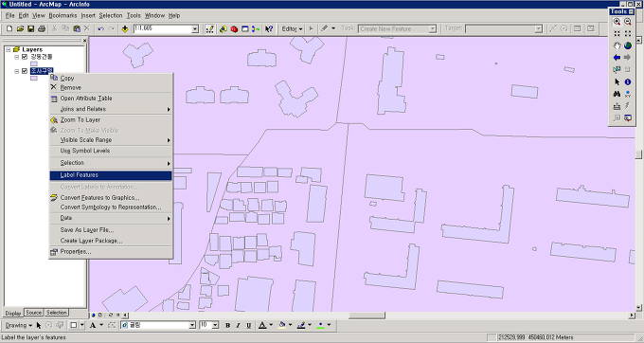Launch ArcCatalog from the toolbar
The width and height of the screenshot is (644, 343).
pyautogui.click(x=223, y=28)
